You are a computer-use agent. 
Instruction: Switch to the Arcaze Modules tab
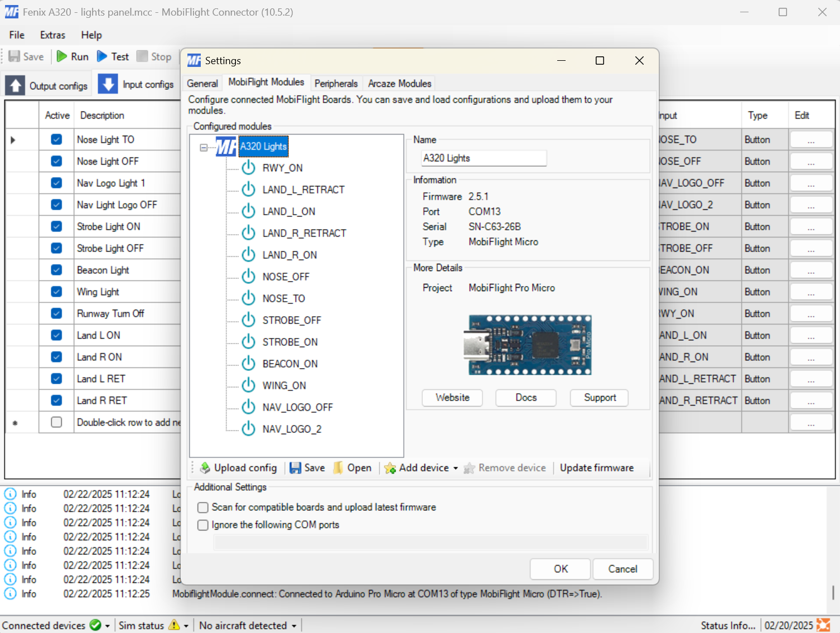[399, 84]
